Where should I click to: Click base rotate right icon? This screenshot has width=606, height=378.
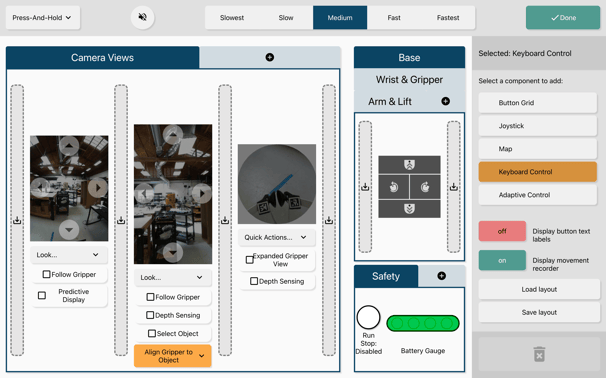425,187
